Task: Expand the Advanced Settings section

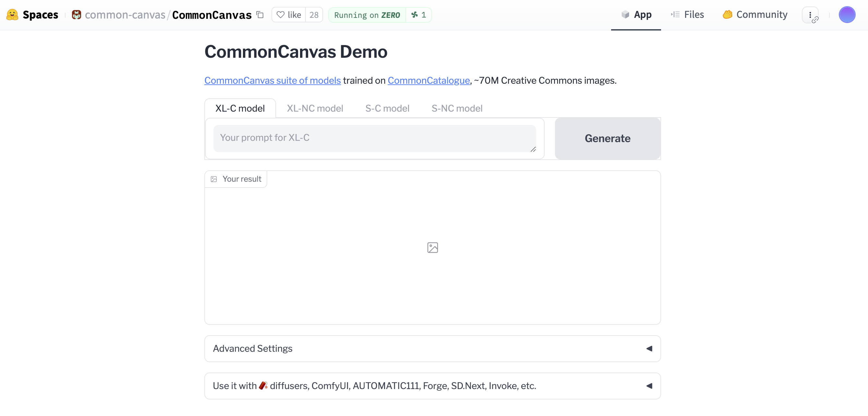Action: pos(433,348)
